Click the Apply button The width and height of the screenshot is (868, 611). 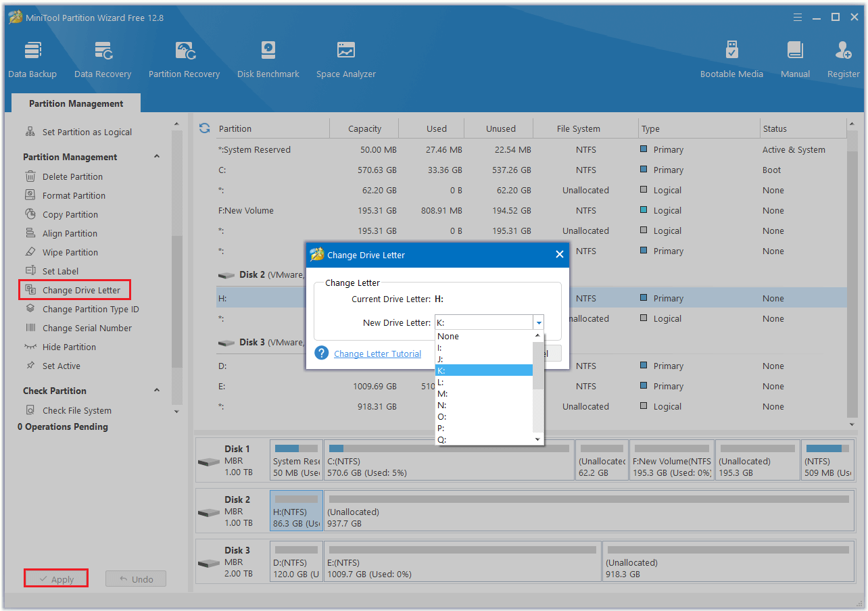[56, 579]
